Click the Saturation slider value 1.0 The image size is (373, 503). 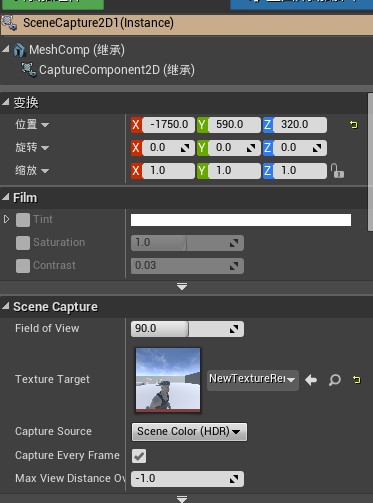(187, 243)
